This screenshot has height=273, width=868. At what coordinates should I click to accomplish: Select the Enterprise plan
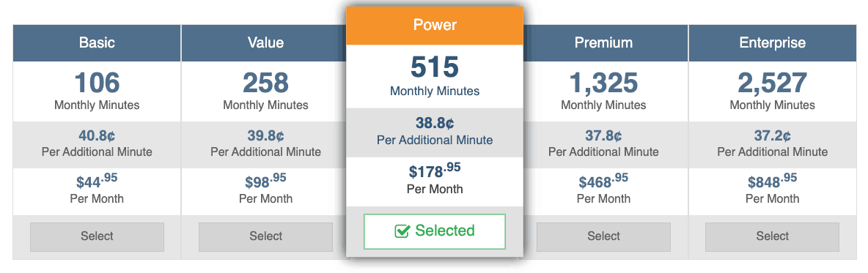(x=772, y=236)
